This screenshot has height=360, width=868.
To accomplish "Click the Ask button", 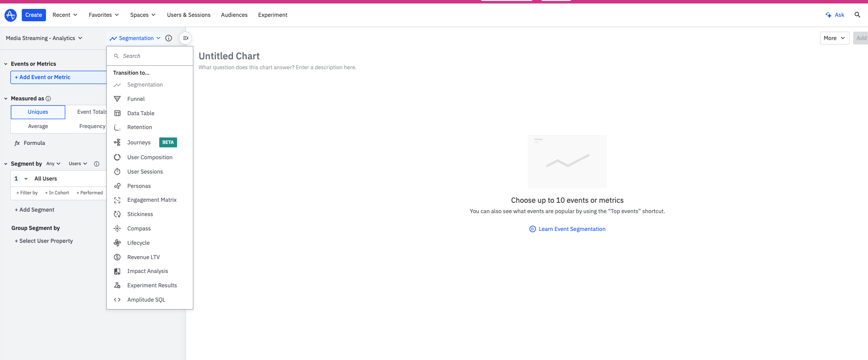I will tap(835, 15).
